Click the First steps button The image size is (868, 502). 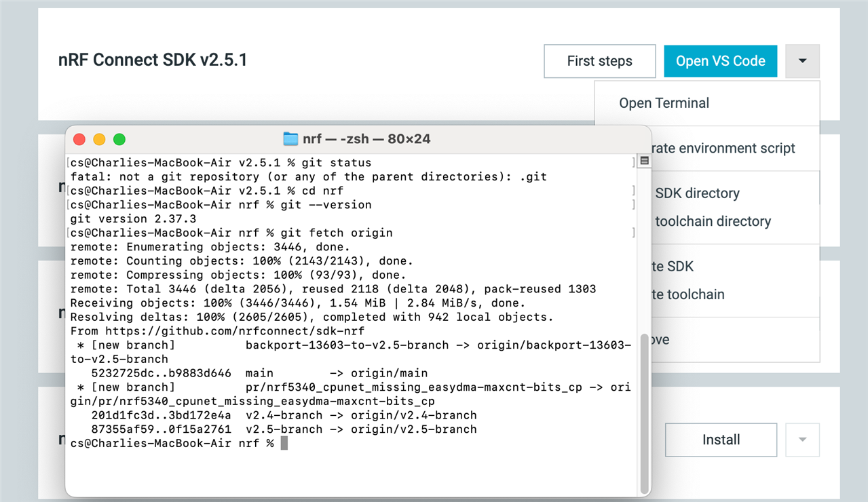click(600, 61)
